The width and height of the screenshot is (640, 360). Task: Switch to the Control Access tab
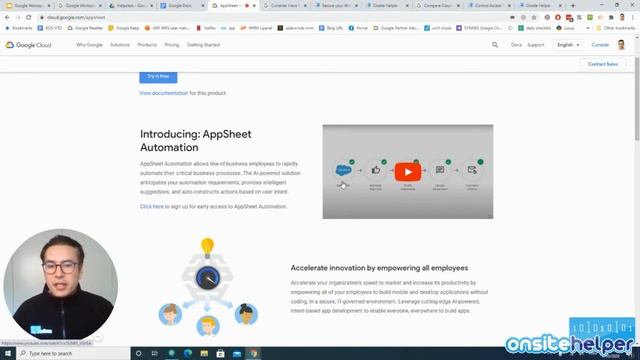click(488, 6)
